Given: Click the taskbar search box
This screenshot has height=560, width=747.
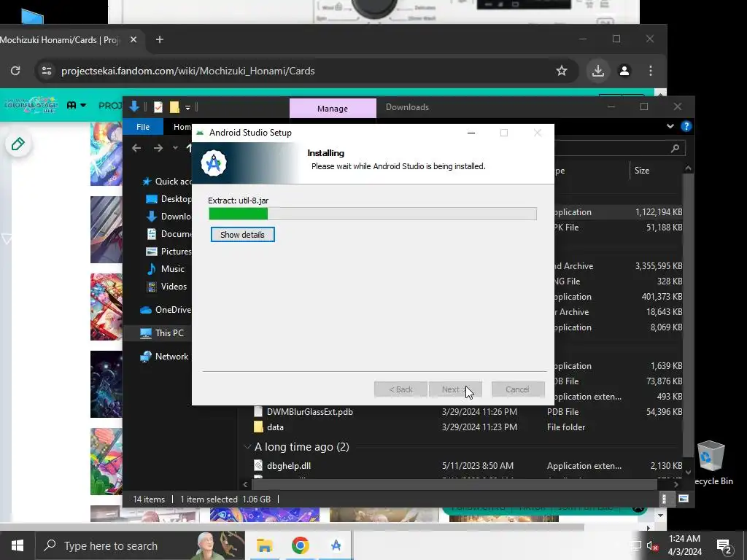Looking at the screenshot, I should point(141,545).
